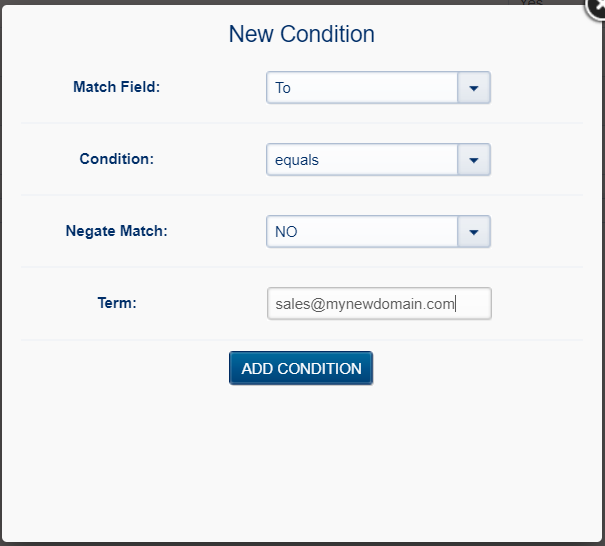Open the Negate Match box showing "NO"
This screenshot has width=605, height=546.
pos(362,232)
